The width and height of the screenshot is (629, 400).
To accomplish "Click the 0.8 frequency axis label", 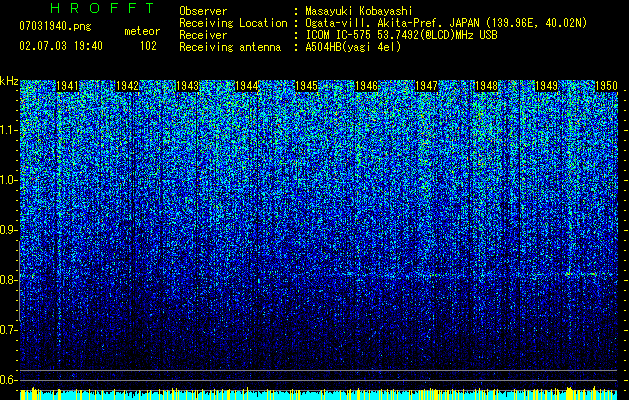I will pyautogui.click(x=8, y=280).
